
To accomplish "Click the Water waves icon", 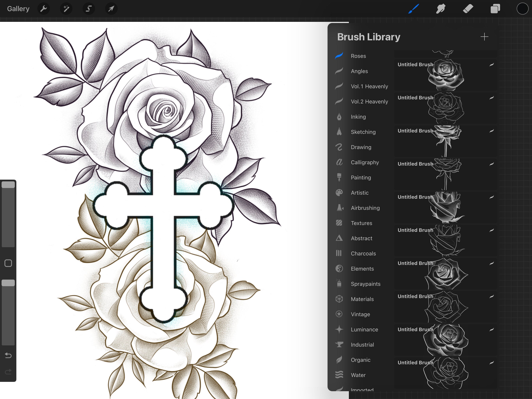I will 339,375.
